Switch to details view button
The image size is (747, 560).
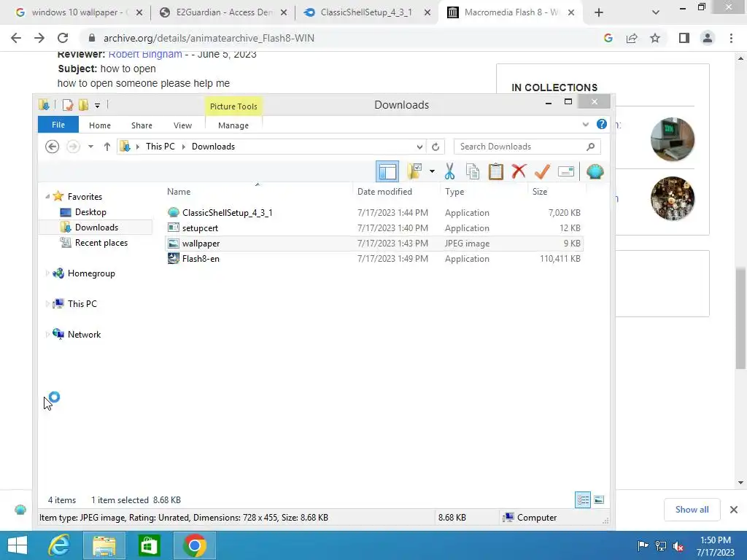[583, 499]
